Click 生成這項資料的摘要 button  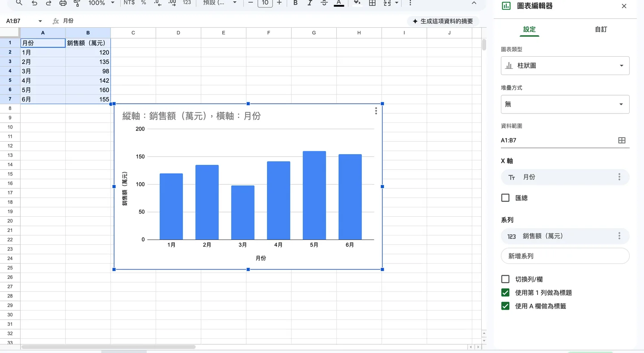click(443, 21)
